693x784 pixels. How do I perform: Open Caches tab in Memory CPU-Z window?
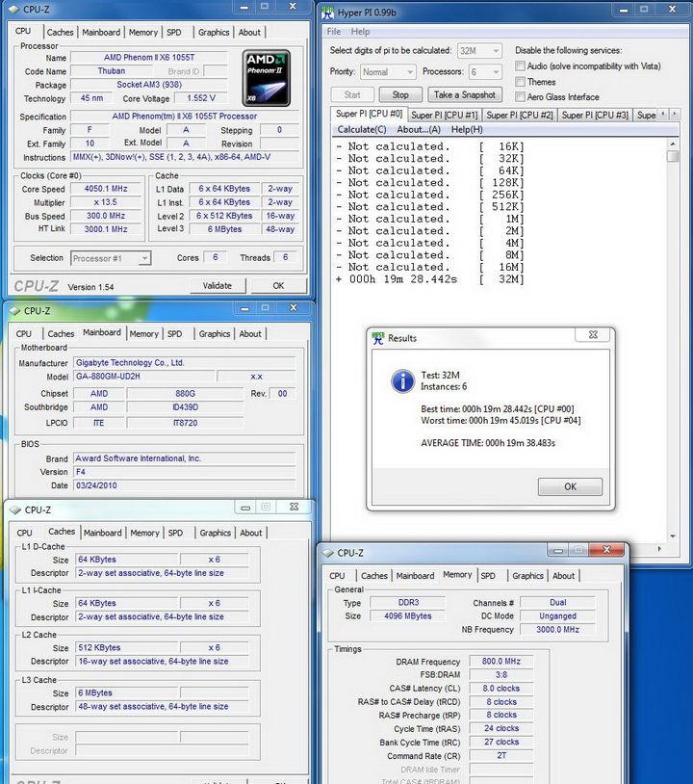point(374,576)
